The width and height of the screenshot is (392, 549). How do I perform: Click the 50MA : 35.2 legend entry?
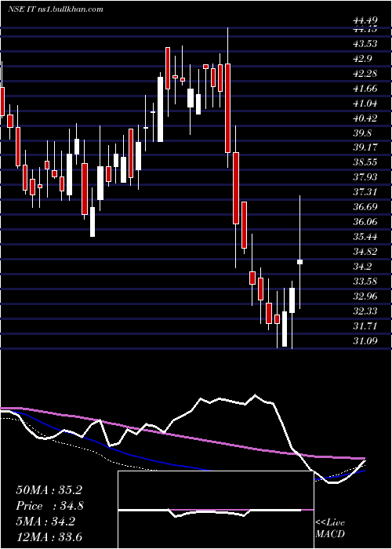[49, 490]
